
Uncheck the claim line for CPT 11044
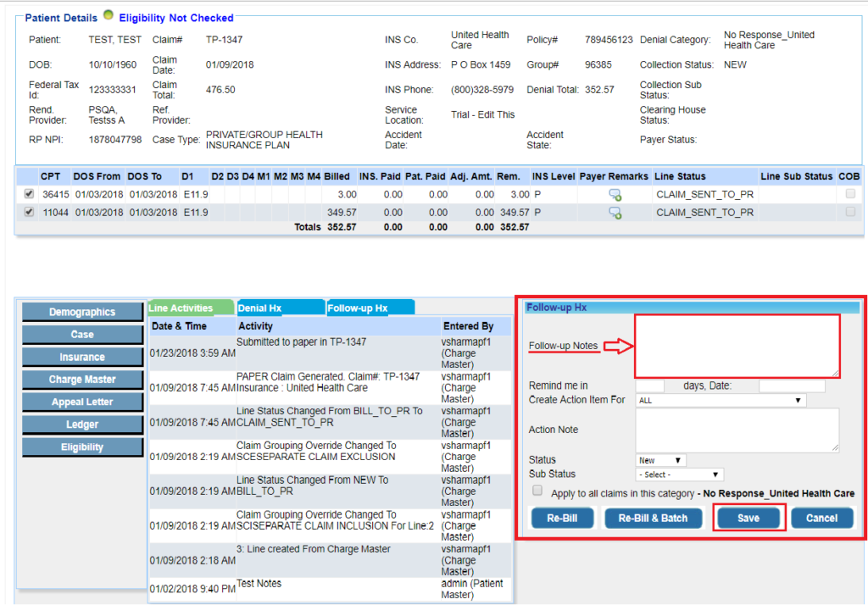pos(28,212)
